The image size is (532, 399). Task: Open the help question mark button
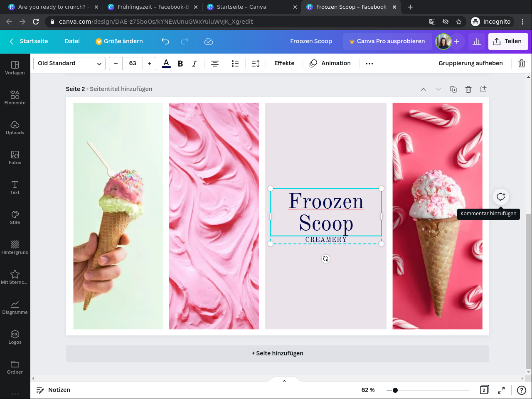522,390
